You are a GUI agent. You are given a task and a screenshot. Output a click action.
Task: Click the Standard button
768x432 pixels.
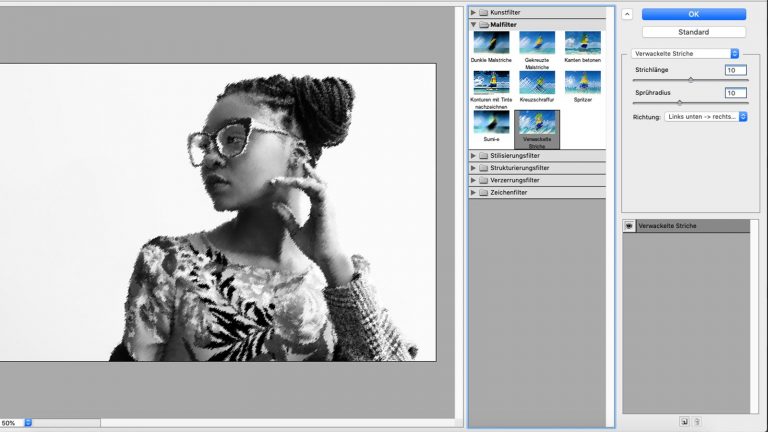(x=694, y=31)
